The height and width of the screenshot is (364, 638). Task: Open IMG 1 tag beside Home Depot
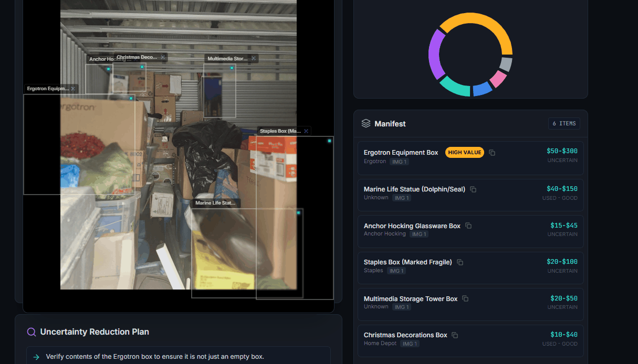[410, 344]
